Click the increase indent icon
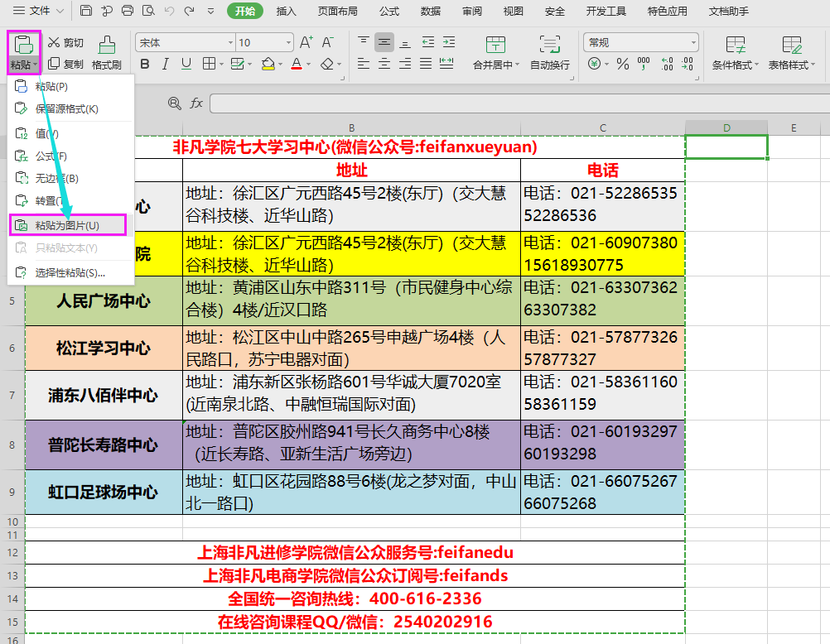The image size is (830, 644). [x=449, y=42]
